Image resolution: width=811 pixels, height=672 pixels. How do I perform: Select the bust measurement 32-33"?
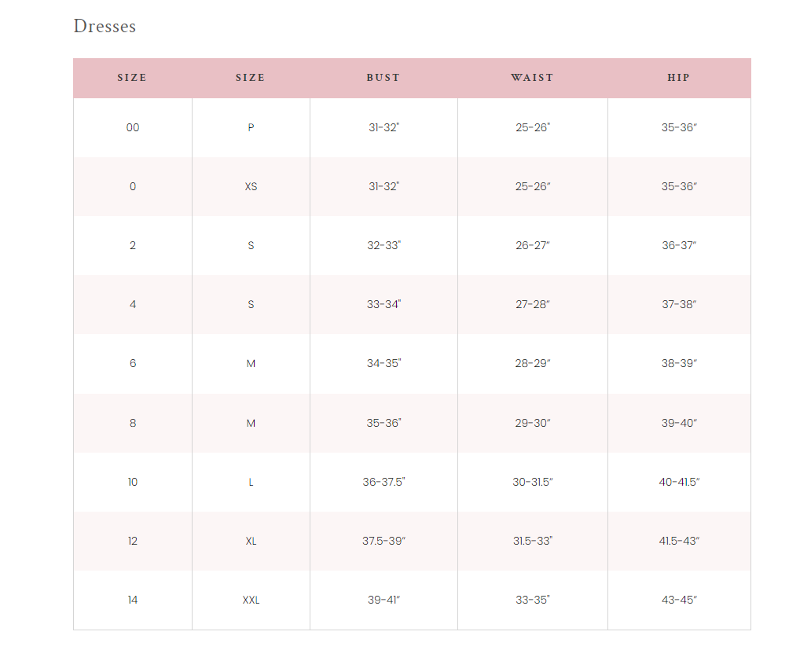(x=383, y=245)
